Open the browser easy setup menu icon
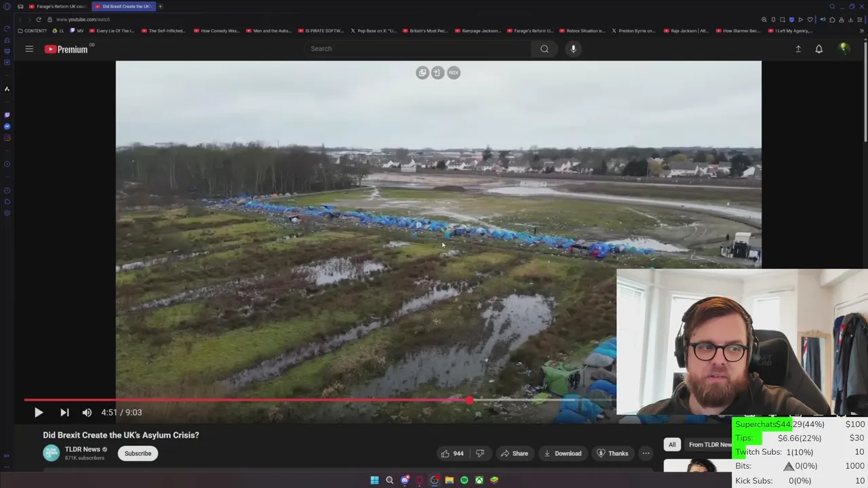Screen dimensions: 868x488 [x=861, y=20]
